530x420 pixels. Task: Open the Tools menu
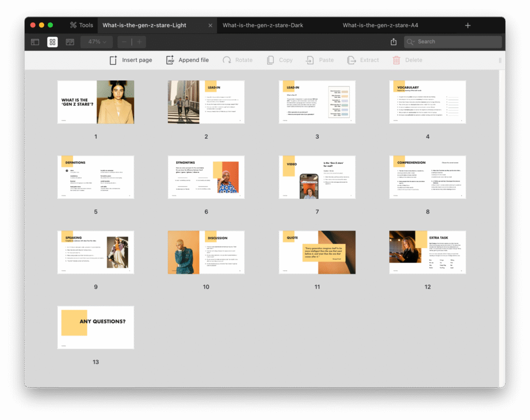pos(81,25)
